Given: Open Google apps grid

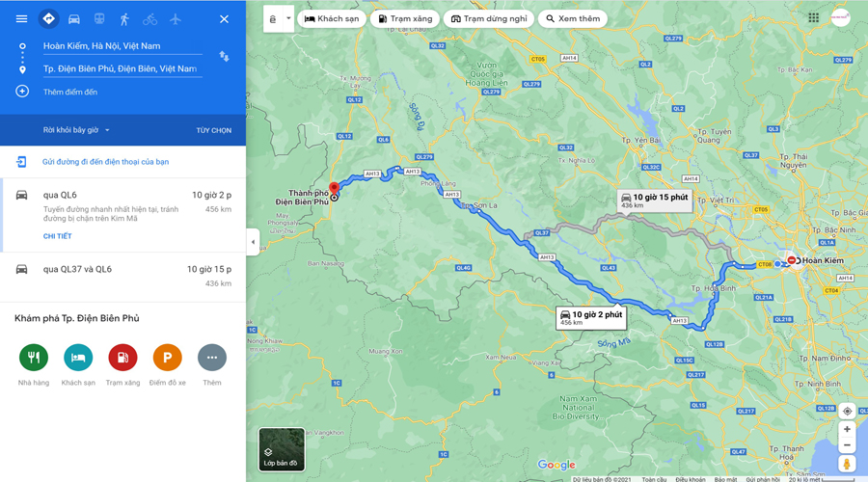Looking at the screenshot, I should coord(813,18).
